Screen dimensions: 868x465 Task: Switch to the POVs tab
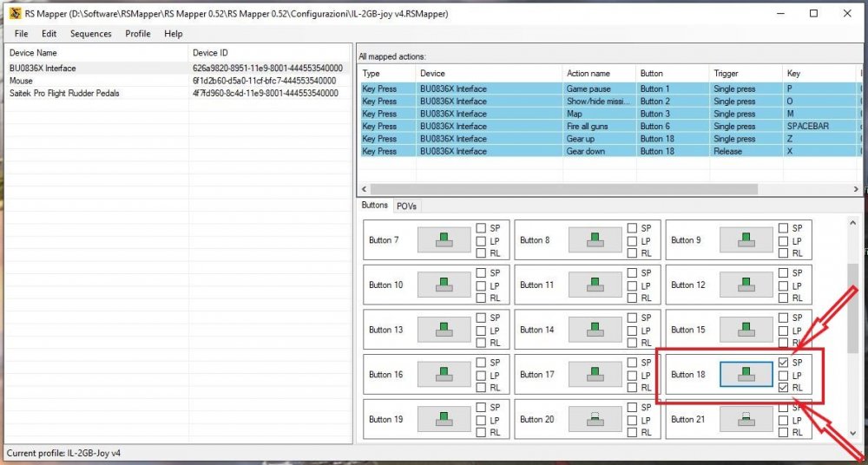coord(406,206)
